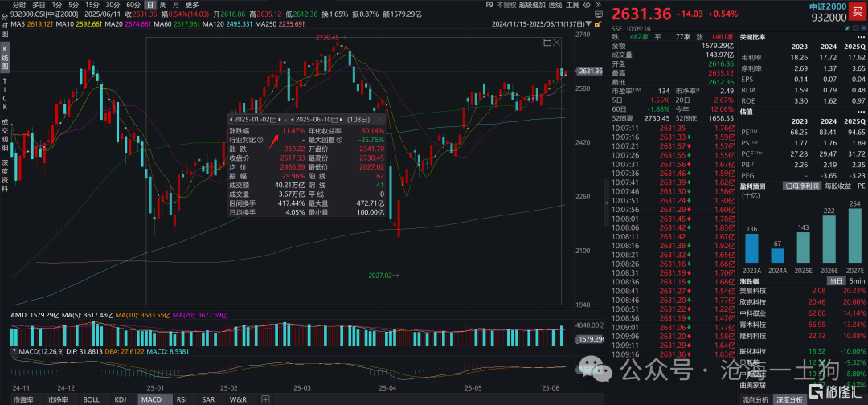Image resolution: width=868 pixels, height=405 pixels.
Task: Open 画线 drawing tools
Action: [x=554, y=5]
